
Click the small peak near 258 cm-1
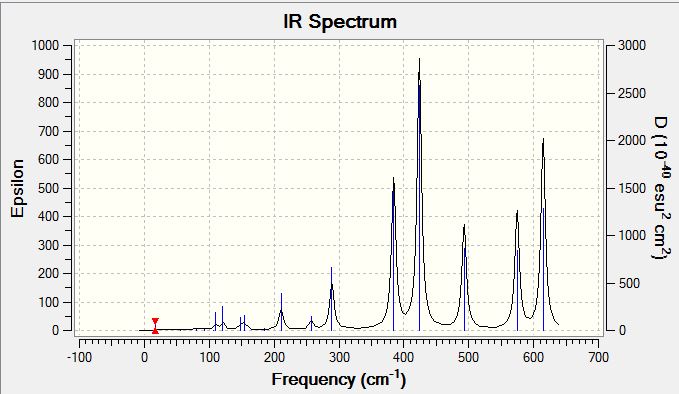coord(311,323)
